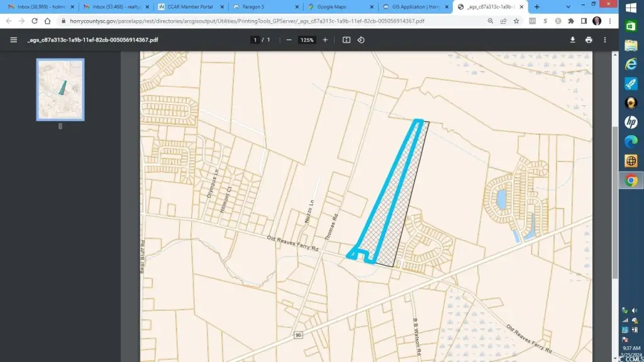
Task: Open the Chrome extensions puzzle icon
Action: [571, 21]
